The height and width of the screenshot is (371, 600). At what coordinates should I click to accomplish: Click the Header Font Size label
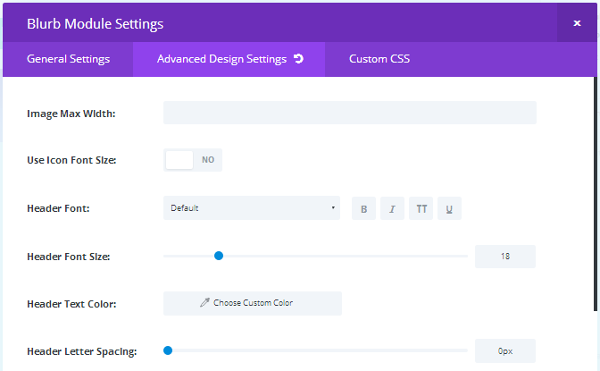[x=68, y=257]
